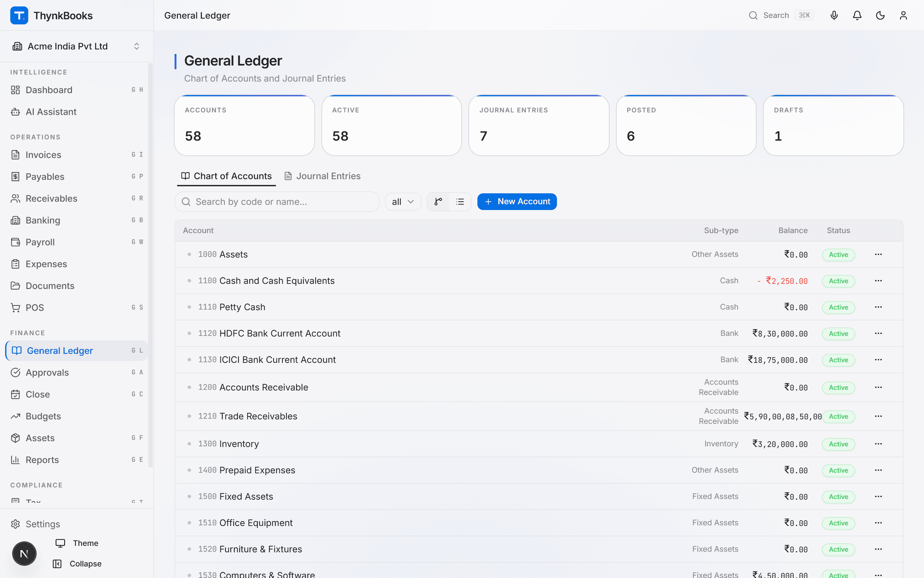Open actions menu for Trade Receivables
Image resolution: width=924 pixels, height=578 pixels.
(x=878, y=416)
